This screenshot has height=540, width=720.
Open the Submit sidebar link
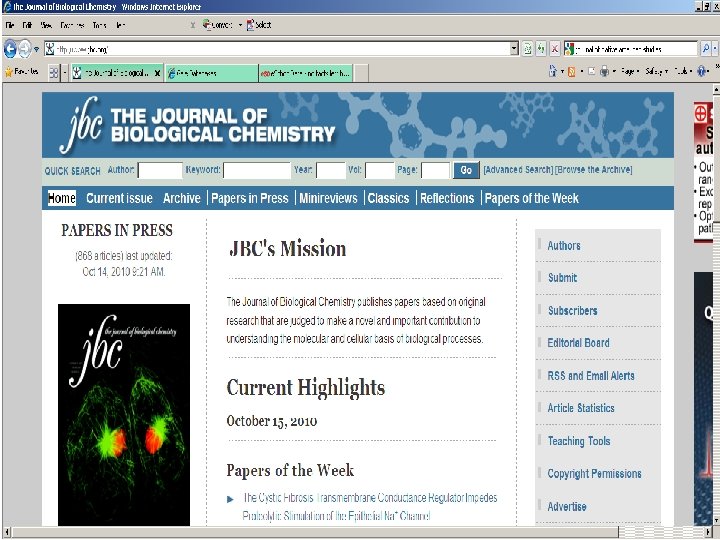click(x=562, y=278)
